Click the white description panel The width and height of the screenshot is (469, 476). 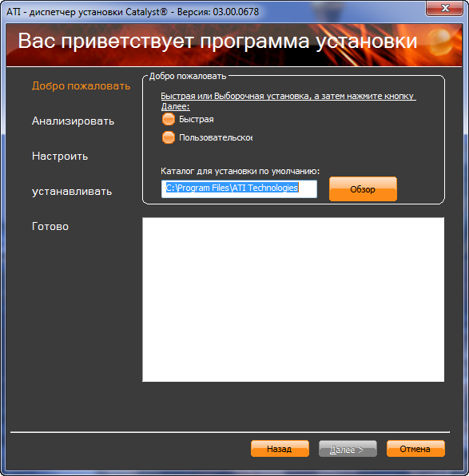[x=293, y=299]
